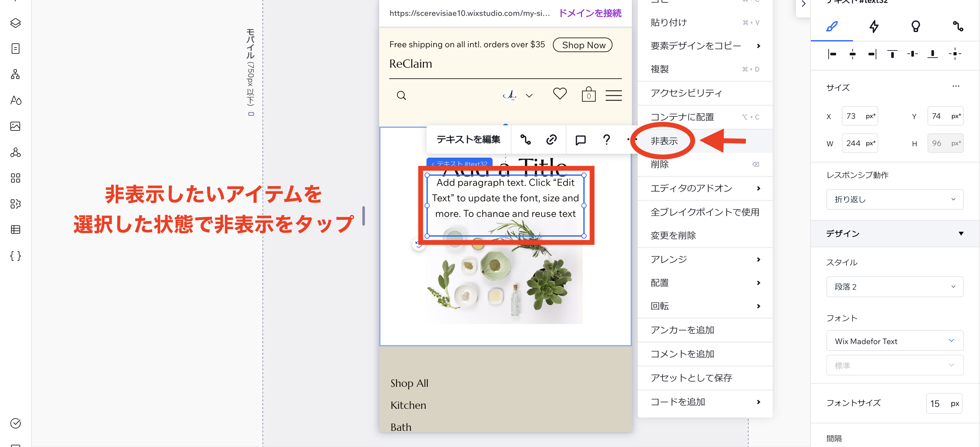Click the comment bubble icon in the floating toolbar
This screenshot has width=980, height=447.
click(x=580, y=140)
